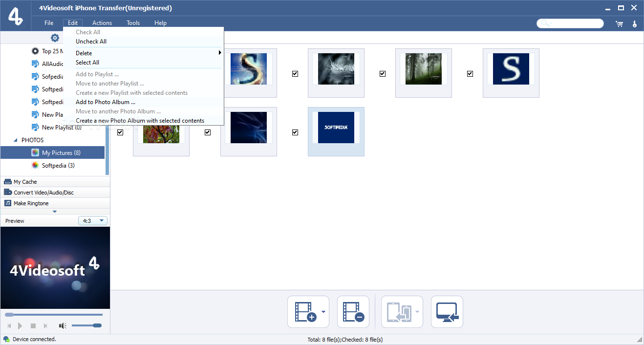Play the preview with the play button
The width and height of the screenshot is (644, 345).
[20, 326]
